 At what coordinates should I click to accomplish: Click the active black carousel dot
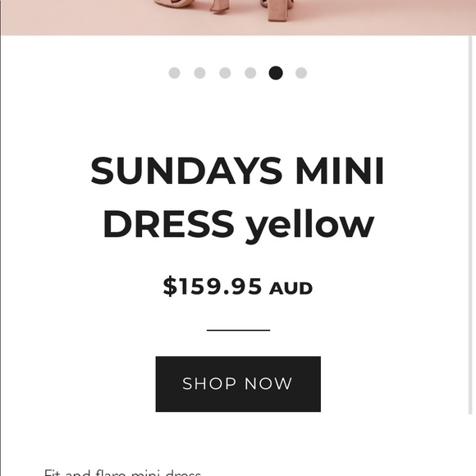276,73
